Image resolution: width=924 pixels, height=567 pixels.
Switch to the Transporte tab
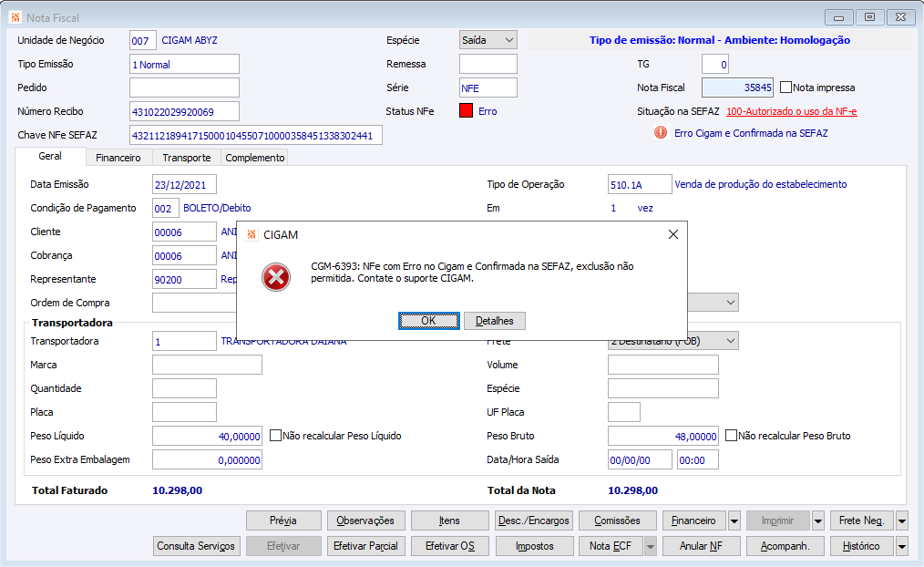click(187, 158)
